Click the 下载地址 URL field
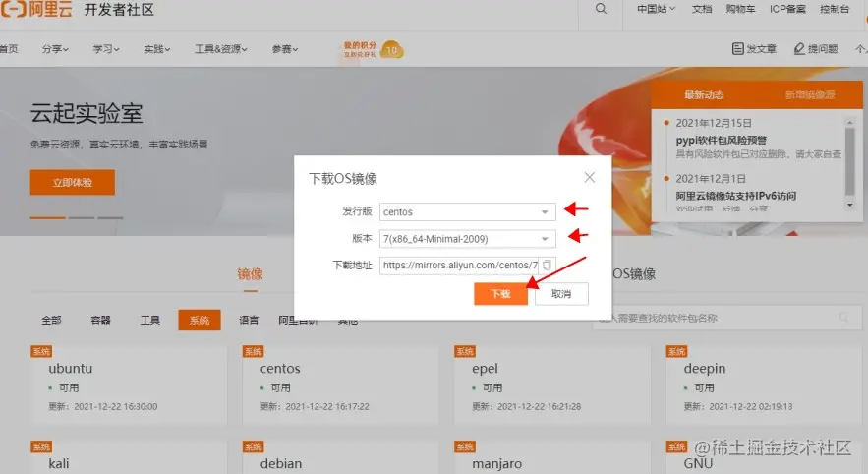Viewport: 868px width, 474px height. pos(461,266)
